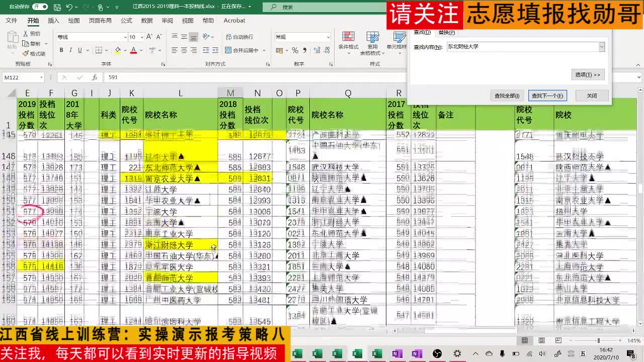
Task: Open the File (文件) menu
Action: pyautogui.click(x=11, y=21)
